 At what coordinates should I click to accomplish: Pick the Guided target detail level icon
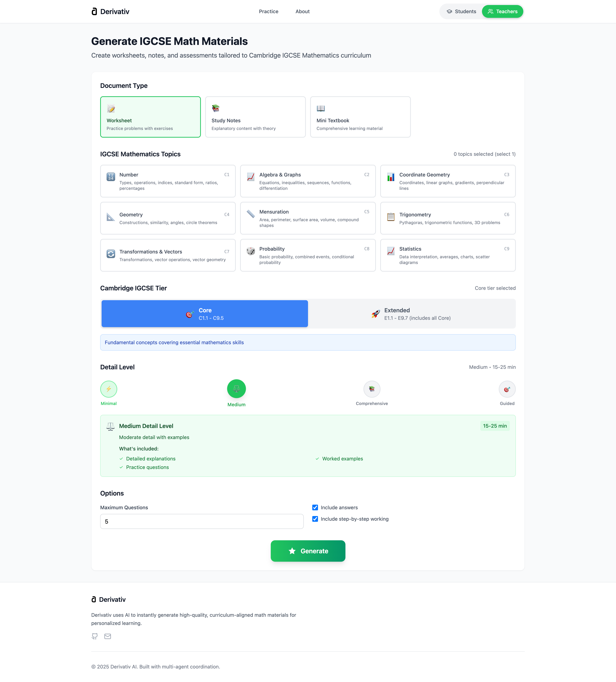click(507, 389)
